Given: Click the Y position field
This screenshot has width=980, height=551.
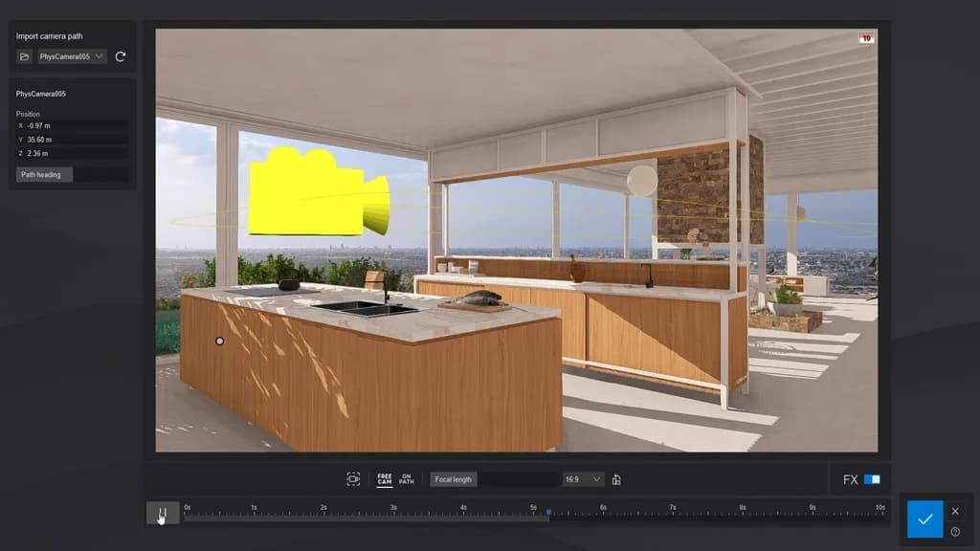Looking at the screenshot, I should (x=75, y=140).
